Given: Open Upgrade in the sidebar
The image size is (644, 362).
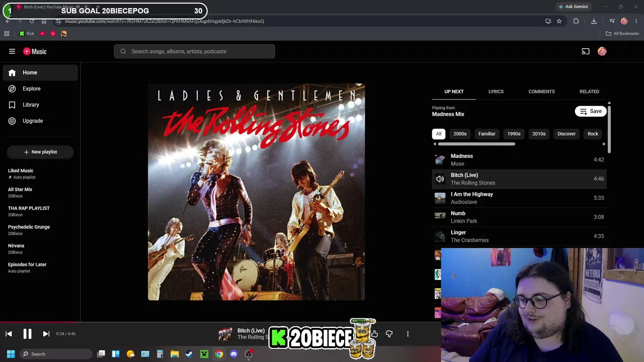Looking at the screenshot, I should click(40, 121).
